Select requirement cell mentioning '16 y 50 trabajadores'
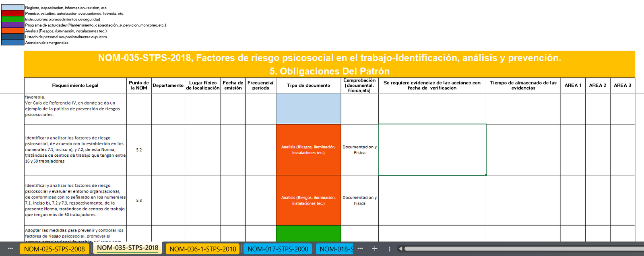 click(75, 150)
